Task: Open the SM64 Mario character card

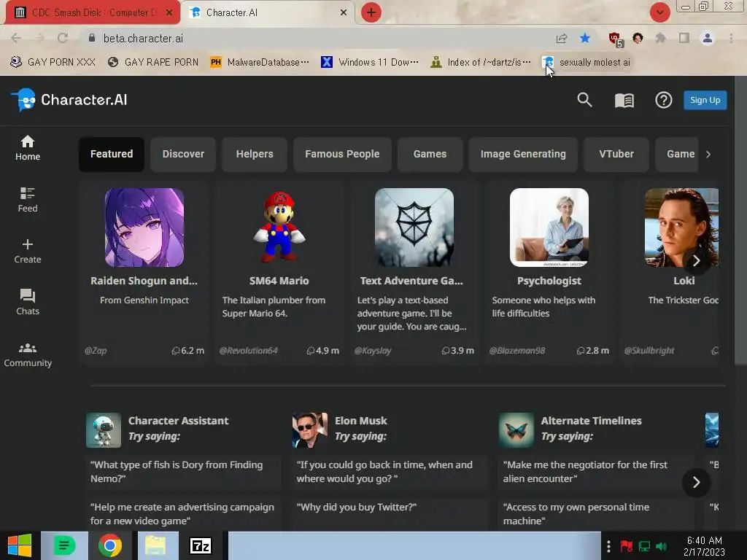Action: tap(279, 273)
